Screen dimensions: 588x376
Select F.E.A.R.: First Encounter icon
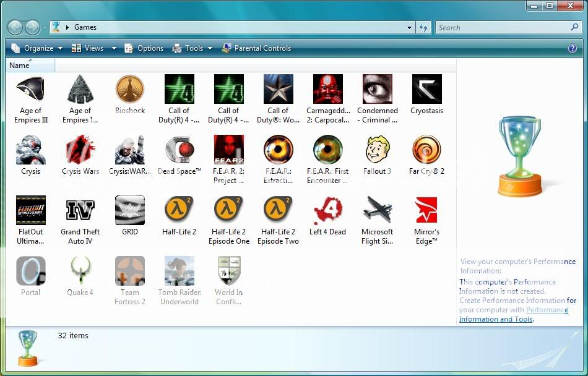tap(328, 150)
